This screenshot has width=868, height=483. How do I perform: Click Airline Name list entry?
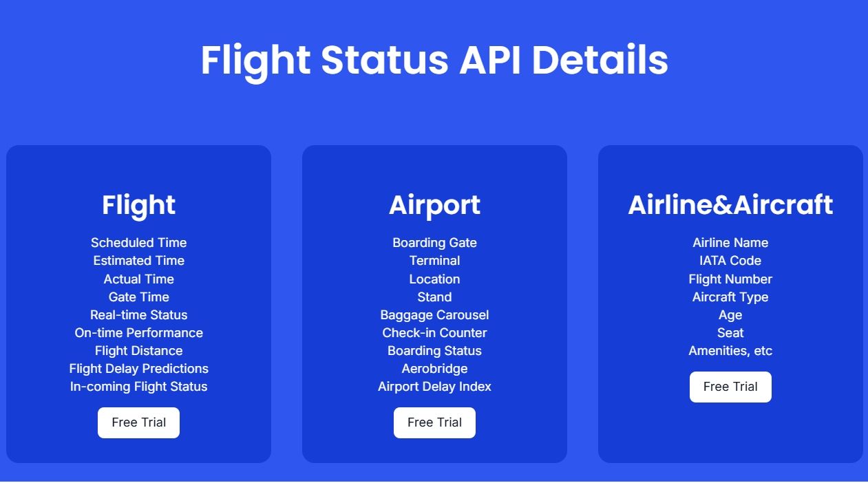(730, 243)
